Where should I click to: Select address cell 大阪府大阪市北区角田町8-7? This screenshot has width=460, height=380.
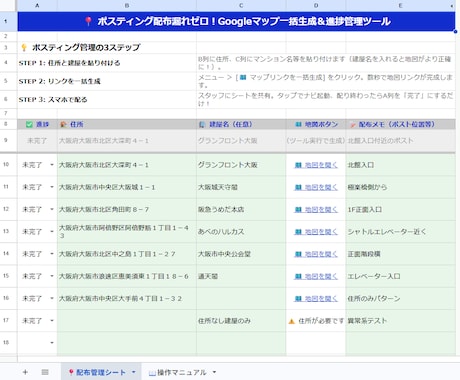tap(127, 209)
